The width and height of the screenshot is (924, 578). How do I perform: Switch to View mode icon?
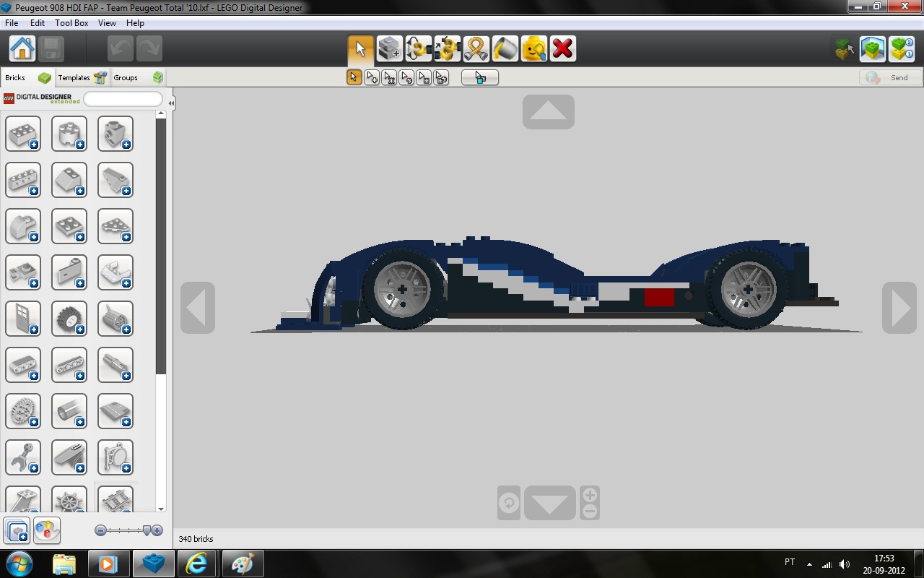(873, 49)
